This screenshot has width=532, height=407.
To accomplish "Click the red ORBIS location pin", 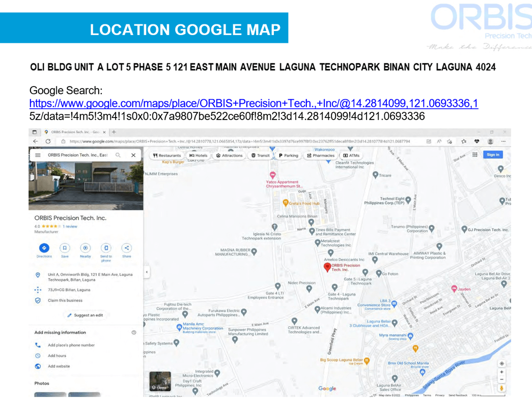I will click(x=327, y=267).
